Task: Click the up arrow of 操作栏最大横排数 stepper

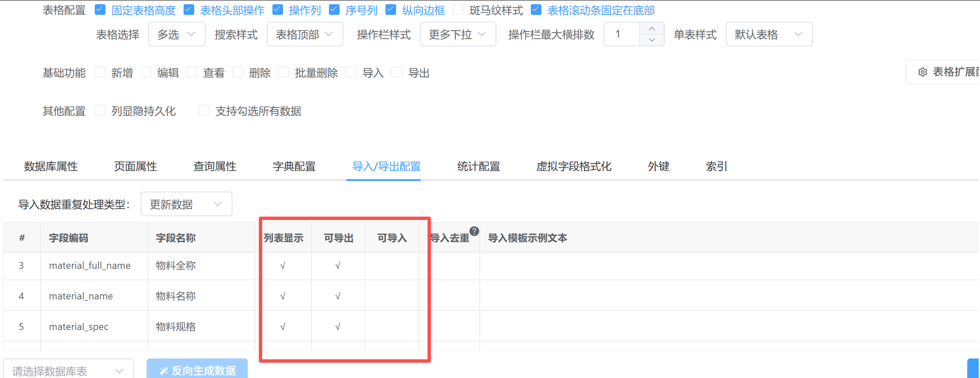Action: coord(651,28)
